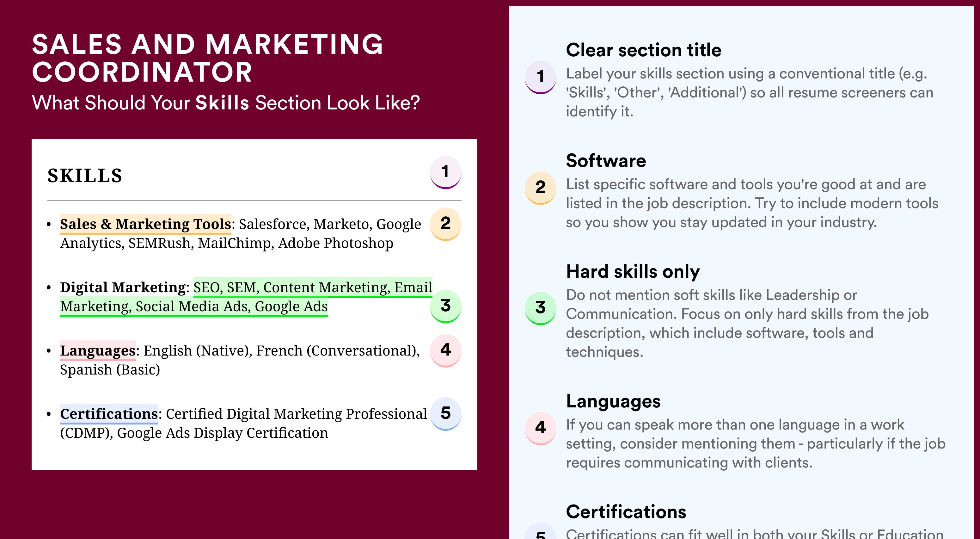Screen dimensions: 980x539
Task: Click the SKILLS section heading
Action: tap(85, 176)
